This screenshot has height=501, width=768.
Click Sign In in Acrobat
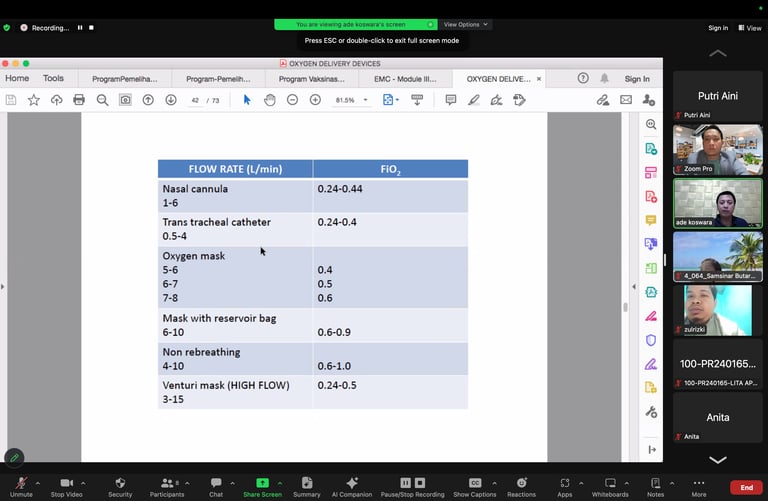[x=637, y=79]
